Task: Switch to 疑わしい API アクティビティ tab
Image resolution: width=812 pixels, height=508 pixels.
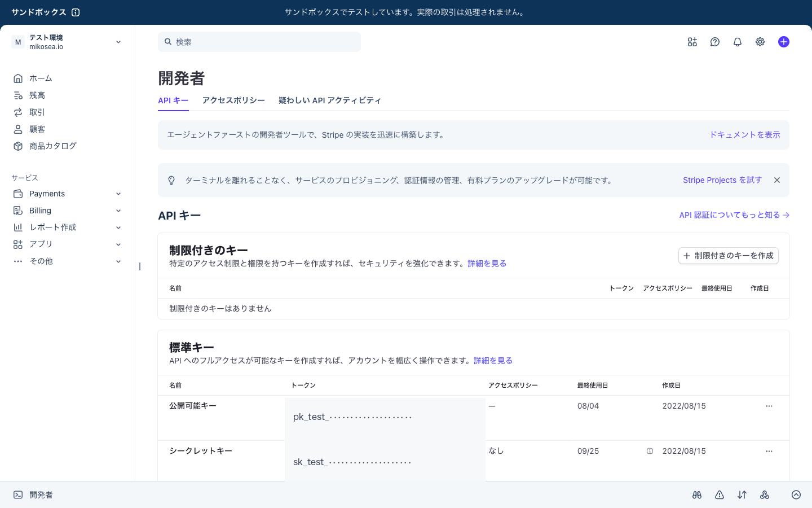Action: point(330,100)
